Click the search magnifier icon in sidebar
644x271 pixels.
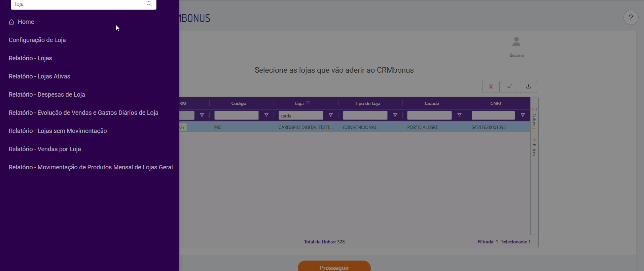tap(149, 4)
